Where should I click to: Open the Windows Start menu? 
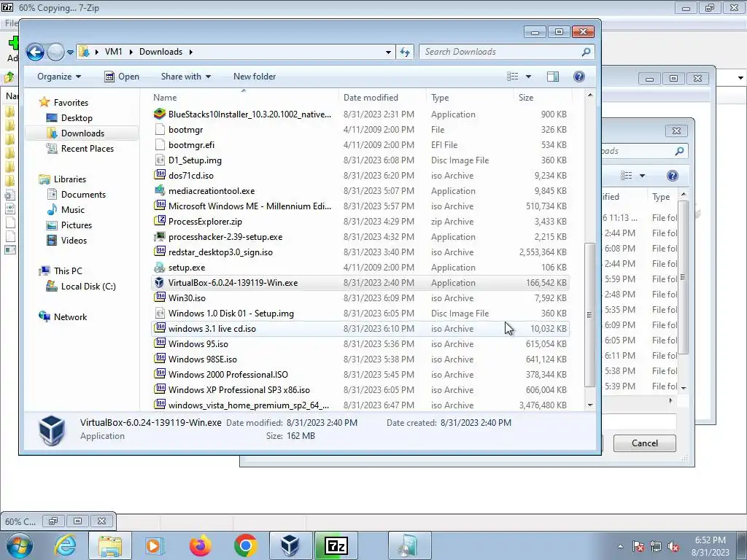click(x=18, y=545)
